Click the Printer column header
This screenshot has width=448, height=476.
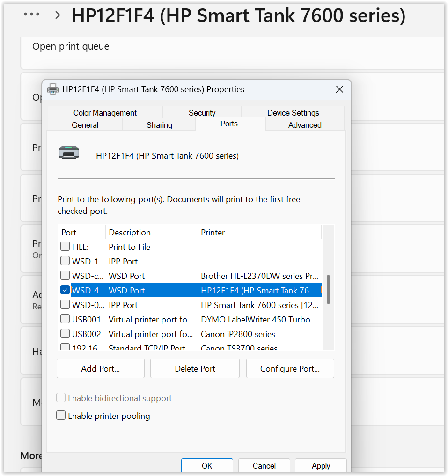point(260,233)
